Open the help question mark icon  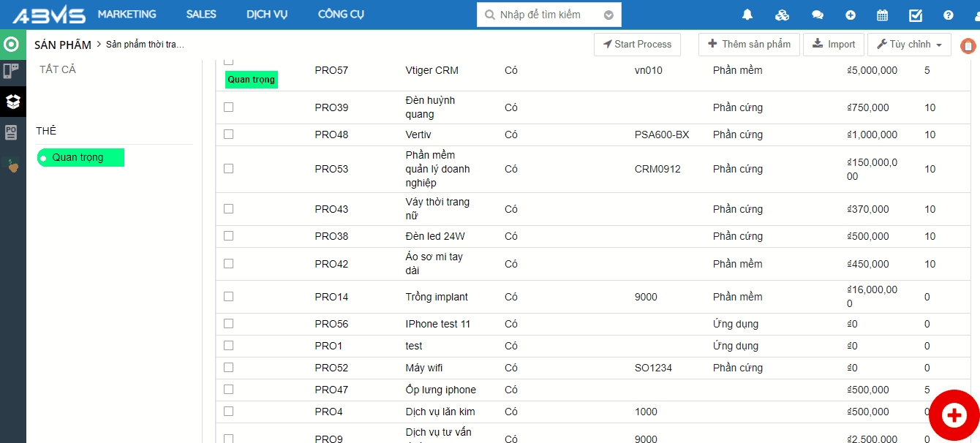tap(949, 15)
